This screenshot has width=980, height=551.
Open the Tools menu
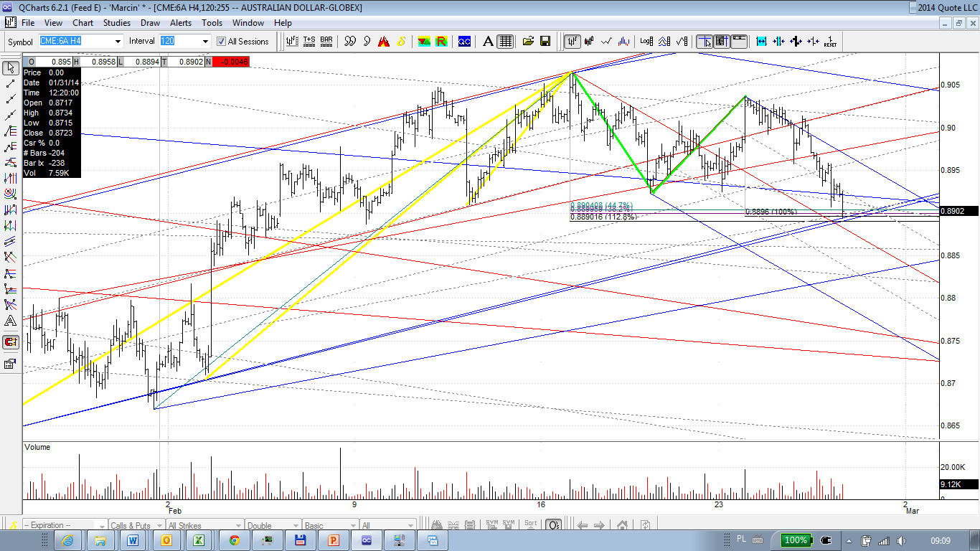[x=212, y=23]
